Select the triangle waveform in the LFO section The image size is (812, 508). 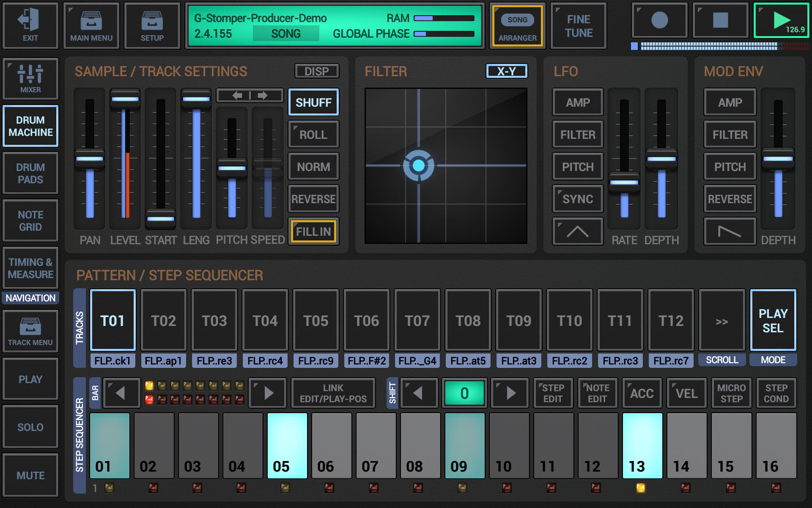577,231
